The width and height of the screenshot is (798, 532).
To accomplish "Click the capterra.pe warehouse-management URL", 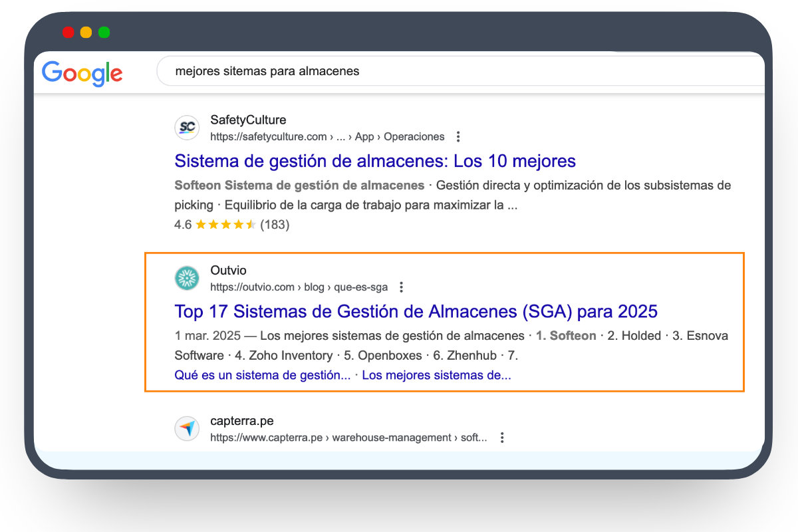I will [349, 438].
